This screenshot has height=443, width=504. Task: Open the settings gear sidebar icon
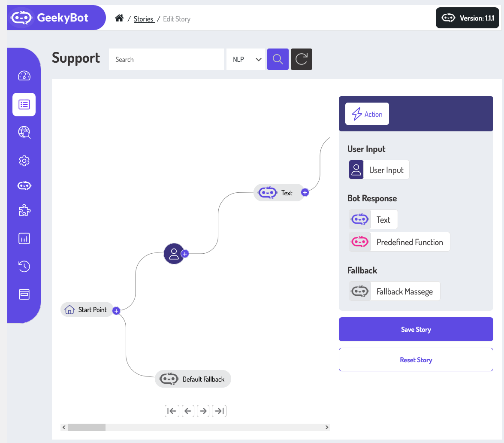pyautogui.click(x=24, y=161)
